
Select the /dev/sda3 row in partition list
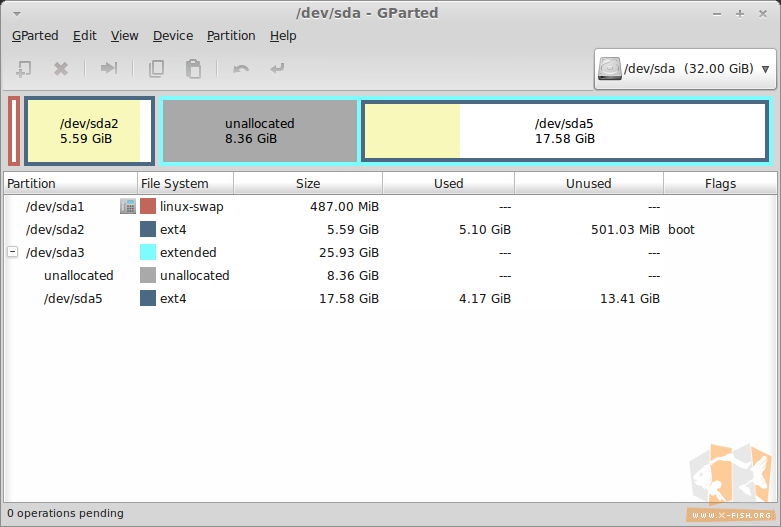coord(390,252)
